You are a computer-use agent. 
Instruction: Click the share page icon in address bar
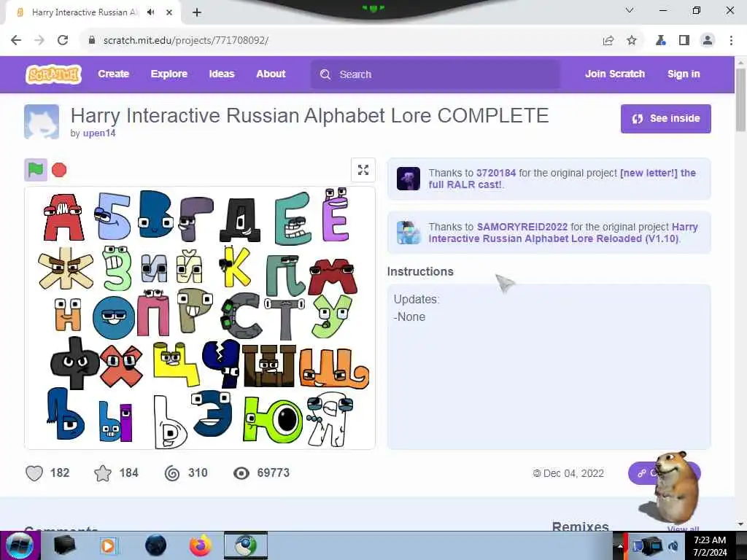tap(608, 41)
